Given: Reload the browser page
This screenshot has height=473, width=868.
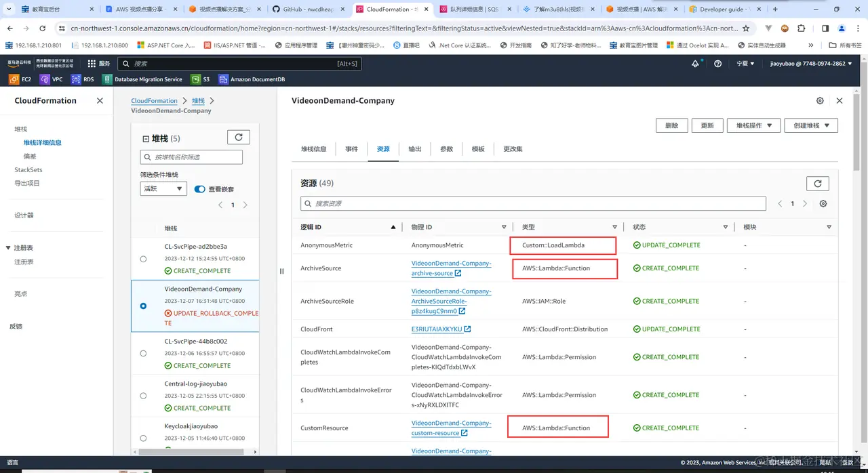Looking at the screenshot, I should point(43,28).
